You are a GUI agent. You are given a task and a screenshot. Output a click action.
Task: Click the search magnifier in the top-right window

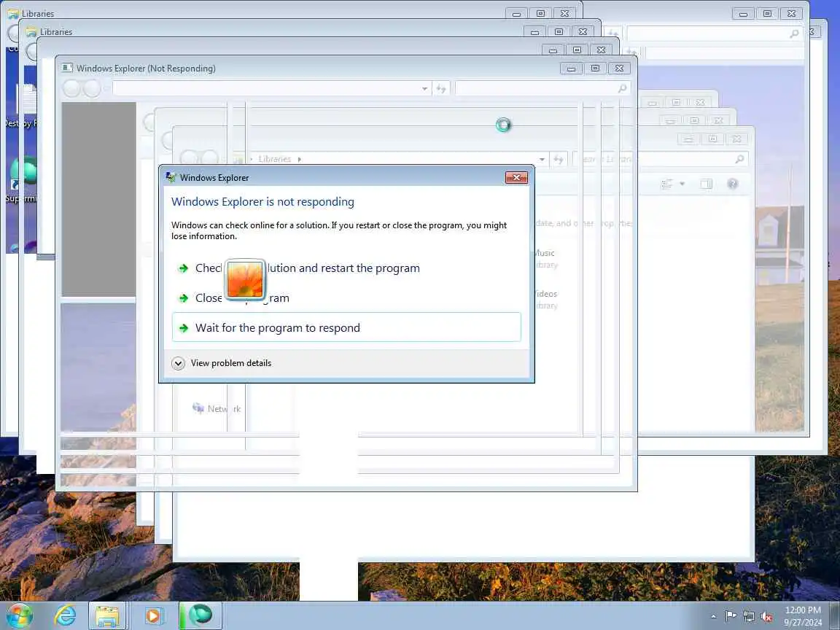pos(794,34)
